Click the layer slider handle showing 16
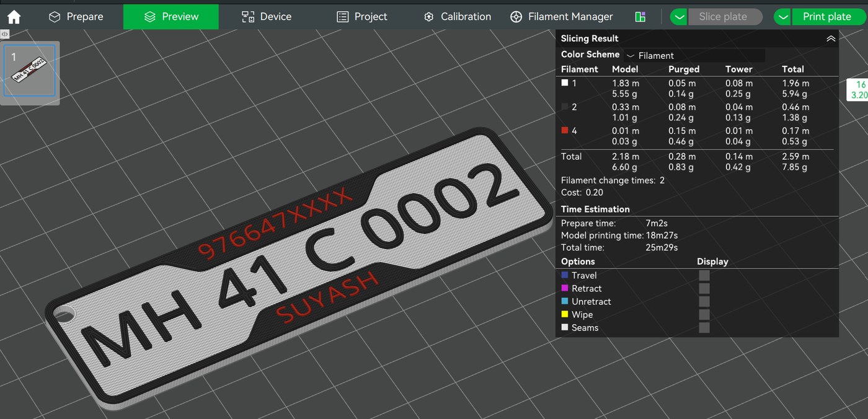The width and height of the screenshot is (868, 419). 857,90
